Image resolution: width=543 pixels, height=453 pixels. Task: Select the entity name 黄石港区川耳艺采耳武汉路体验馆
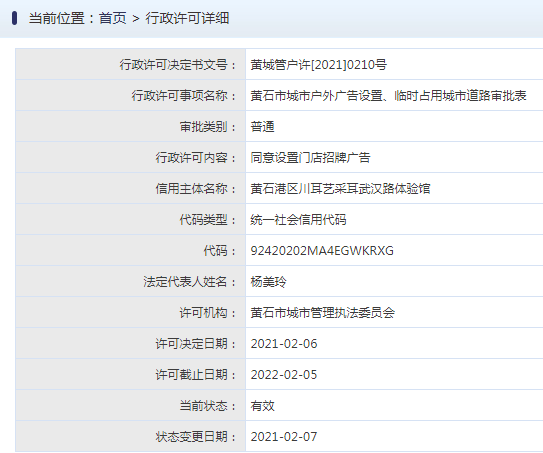tap(340, 189)
